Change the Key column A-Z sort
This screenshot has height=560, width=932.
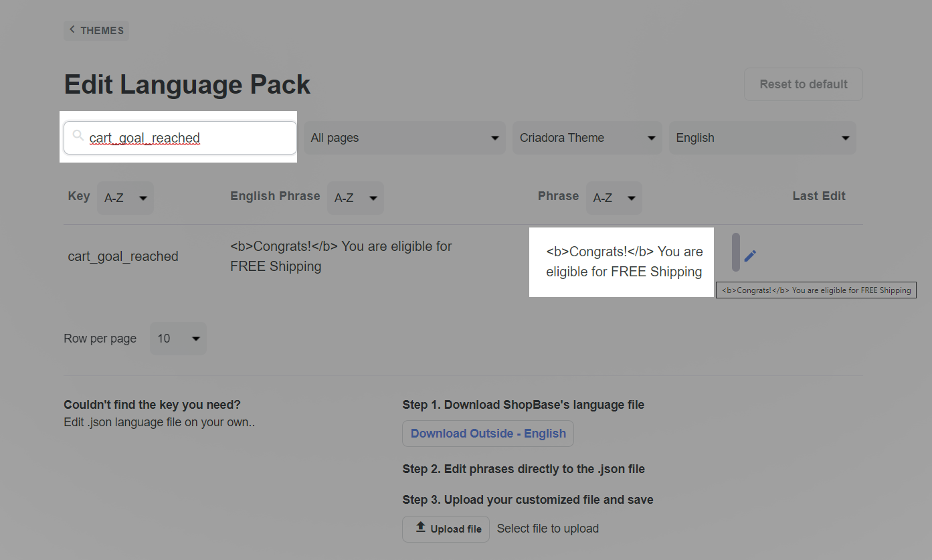coord(125,198)
